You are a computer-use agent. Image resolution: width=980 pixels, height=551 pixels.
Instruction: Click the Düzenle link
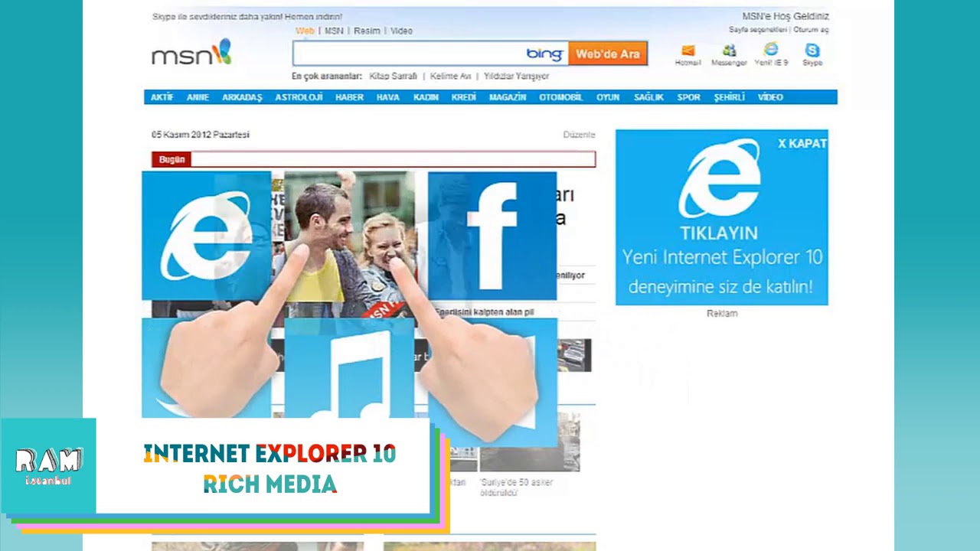coord(579,135)
